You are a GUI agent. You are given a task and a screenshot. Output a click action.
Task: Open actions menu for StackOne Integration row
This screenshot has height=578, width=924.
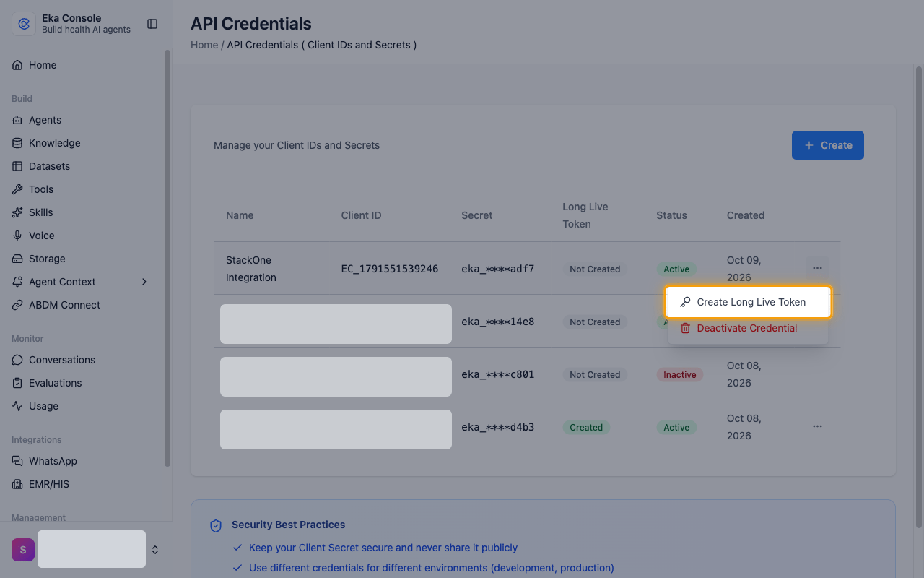click(817, 268)
